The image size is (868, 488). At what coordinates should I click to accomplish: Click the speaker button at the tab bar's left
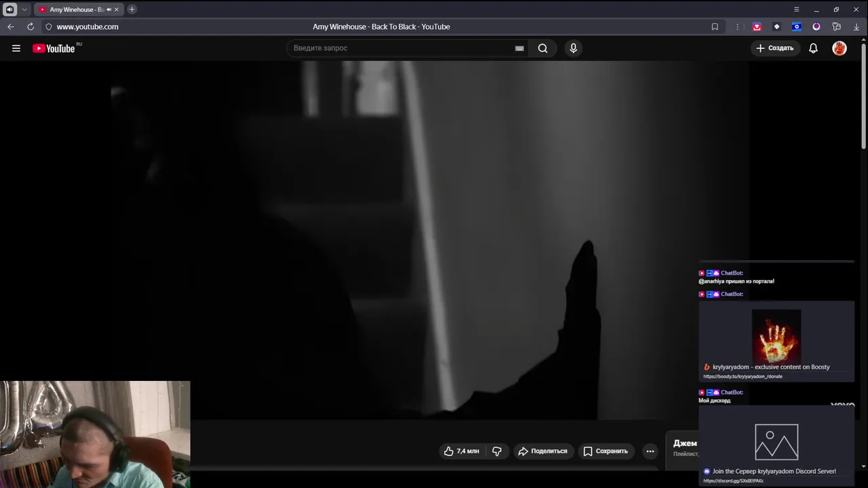click(x=9, y=9)
